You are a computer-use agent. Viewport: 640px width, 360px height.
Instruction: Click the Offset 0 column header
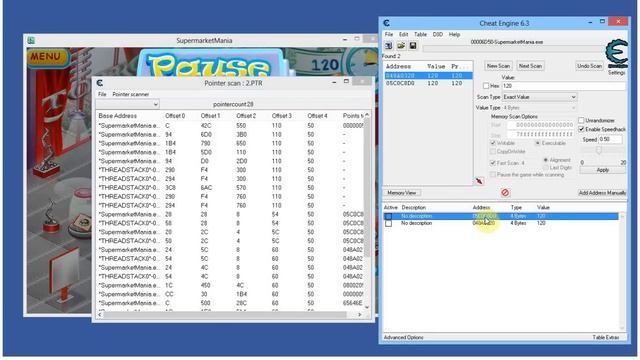click(x=175, y=116)
